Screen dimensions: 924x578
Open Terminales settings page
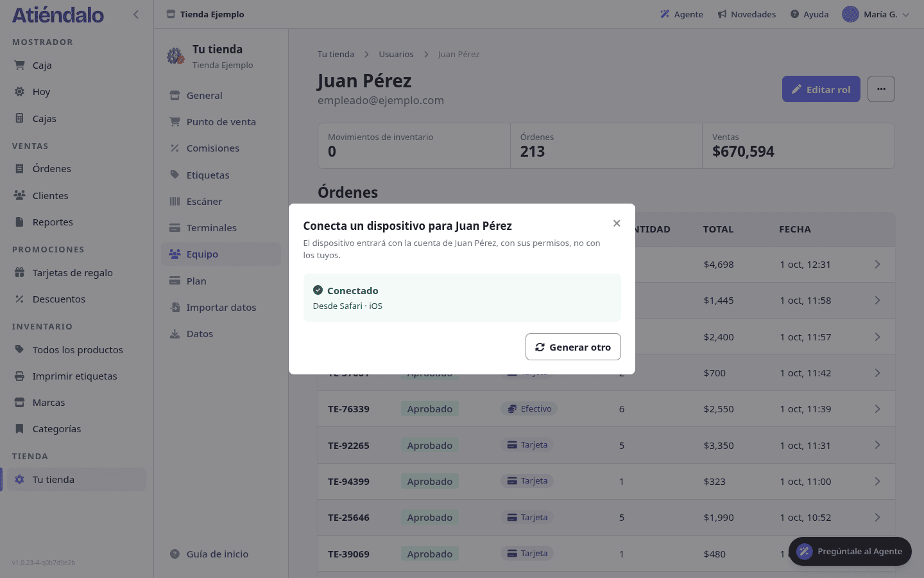click(221, 228)
